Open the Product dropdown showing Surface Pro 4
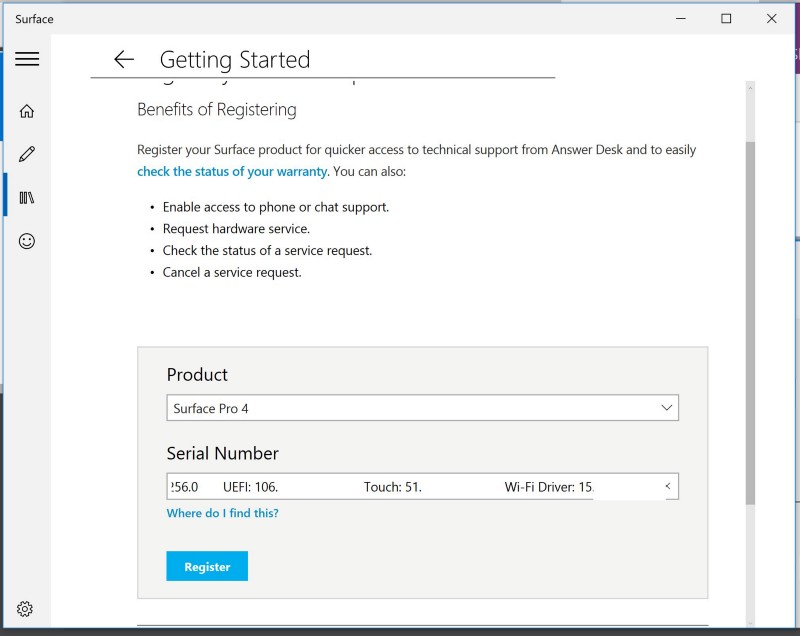This screenshot has width=800, height=636. (422, 408)
